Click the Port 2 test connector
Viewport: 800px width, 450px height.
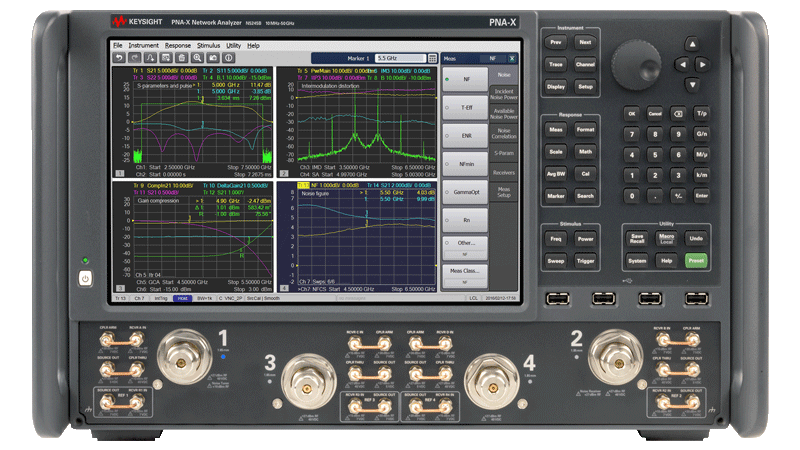(616, 359)
